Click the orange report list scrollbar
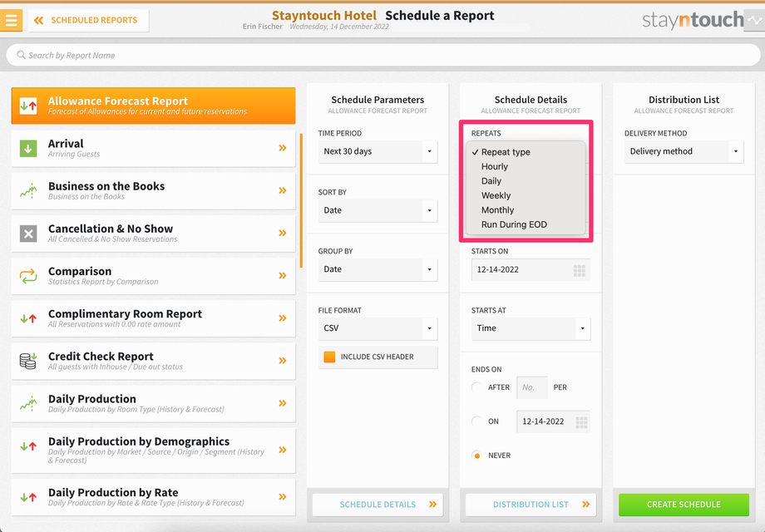This screenshot has height=532, width=765. coord(301,200)
